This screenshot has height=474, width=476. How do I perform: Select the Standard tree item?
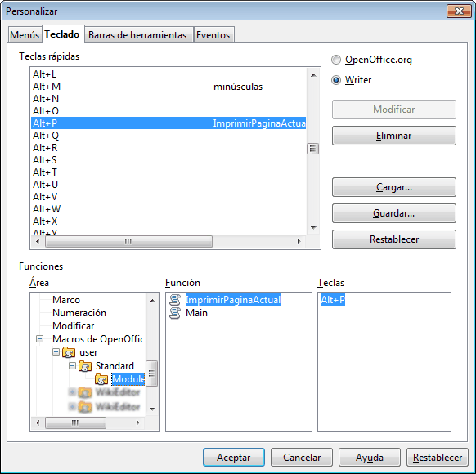click(x=115, y=366)
